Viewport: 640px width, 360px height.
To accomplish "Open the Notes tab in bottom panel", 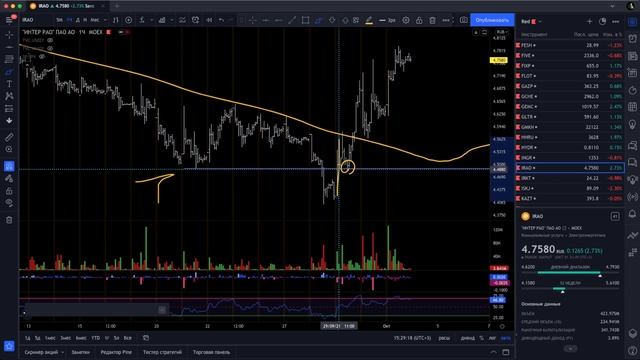I will click(81, 352).
